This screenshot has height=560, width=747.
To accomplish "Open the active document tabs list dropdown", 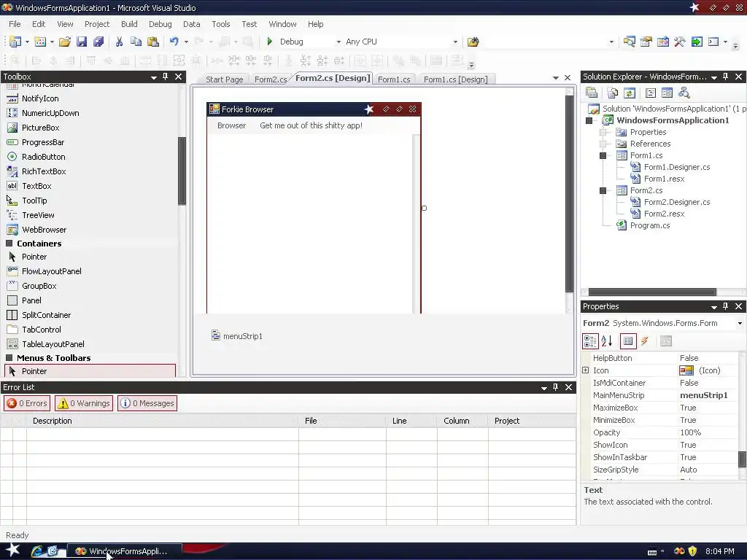I will pyautogui.click(x=555, y=78).
